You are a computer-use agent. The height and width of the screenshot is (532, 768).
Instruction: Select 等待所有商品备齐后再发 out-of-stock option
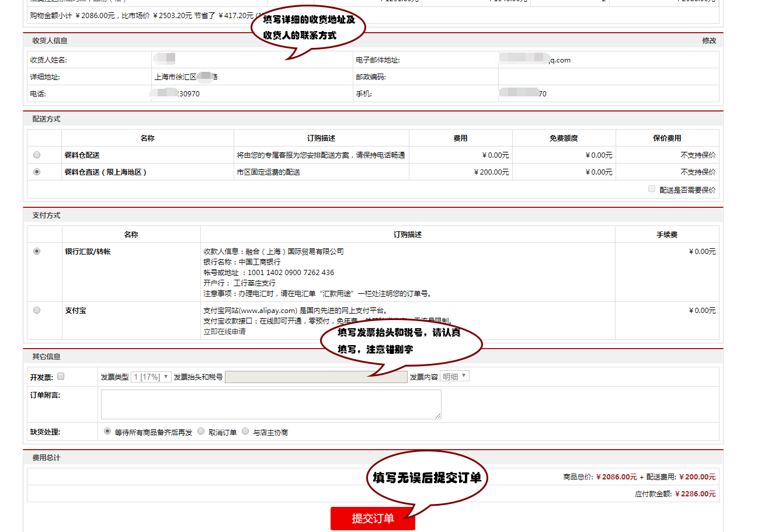click(x=107, y=432)
